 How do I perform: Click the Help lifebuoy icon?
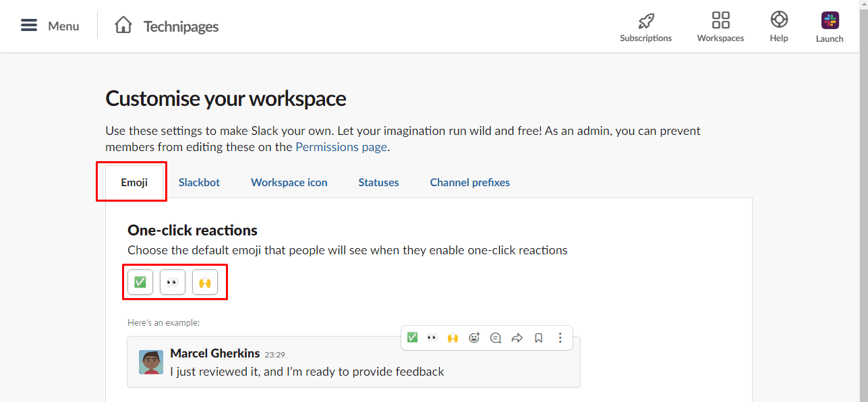click(778, 20)
